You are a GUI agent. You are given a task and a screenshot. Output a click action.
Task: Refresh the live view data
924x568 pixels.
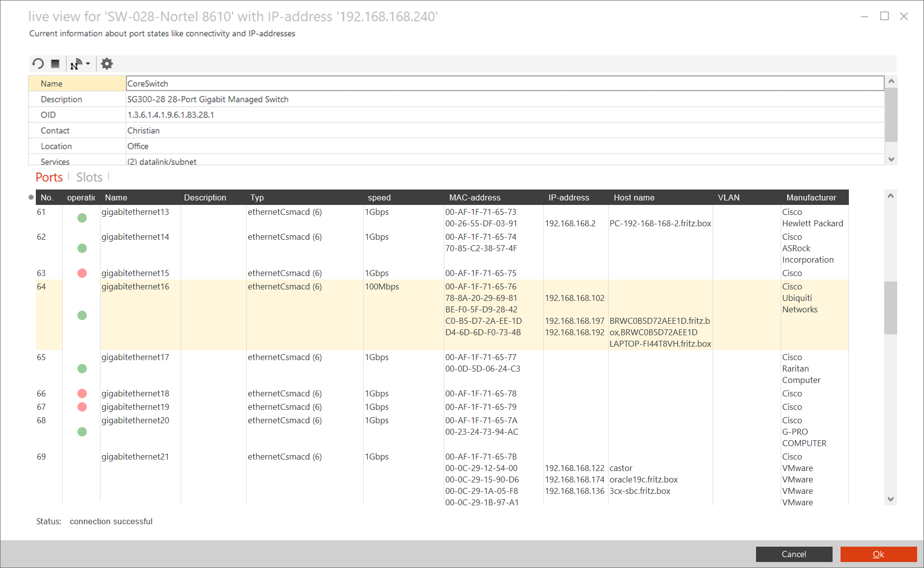pyautogui.click(x=38, y=64)
